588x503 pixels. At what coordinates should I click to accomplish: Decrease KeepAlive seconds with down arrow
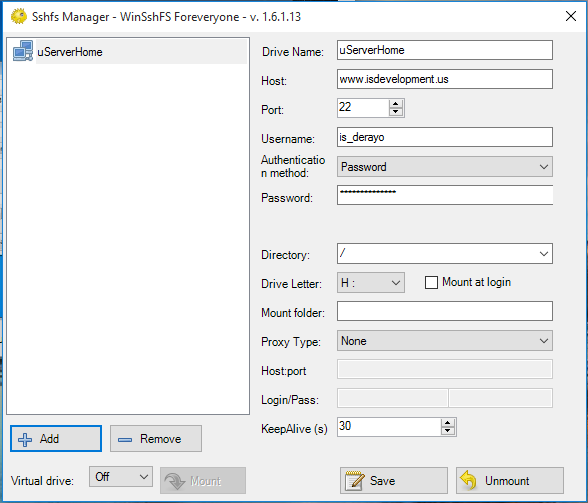447,431
